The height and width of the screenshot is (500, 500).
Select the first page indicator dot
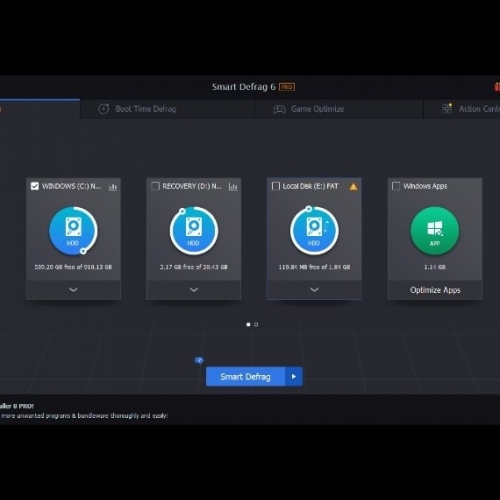pos(248,324)
